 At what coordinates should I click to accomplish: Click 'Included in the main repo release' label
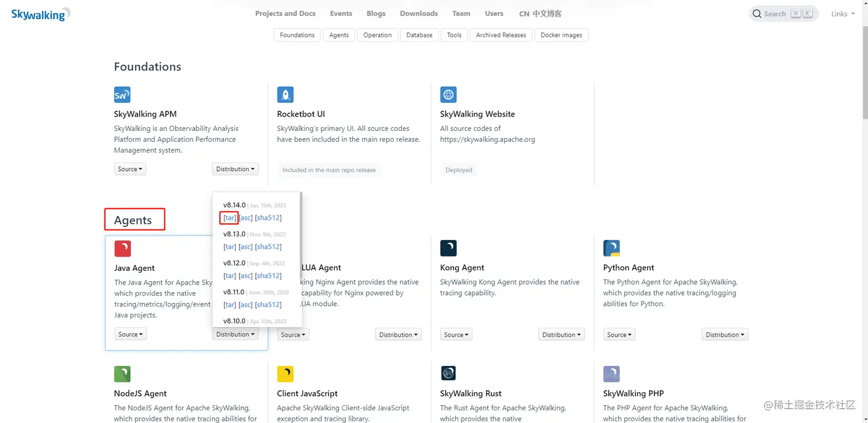click(329, 170)
